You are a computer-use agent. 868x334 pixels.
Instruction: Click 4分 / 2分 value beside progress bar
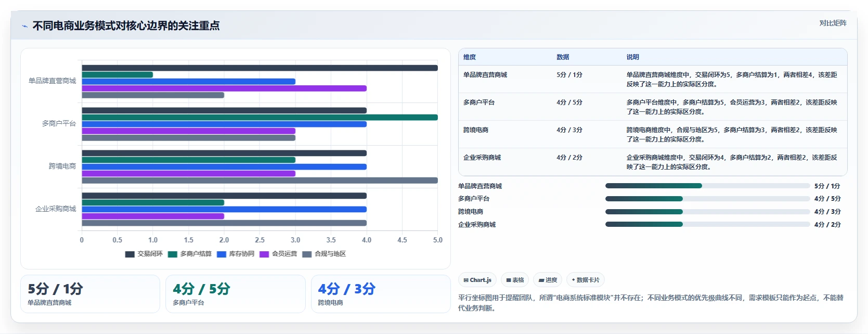[x=827, y=225]
